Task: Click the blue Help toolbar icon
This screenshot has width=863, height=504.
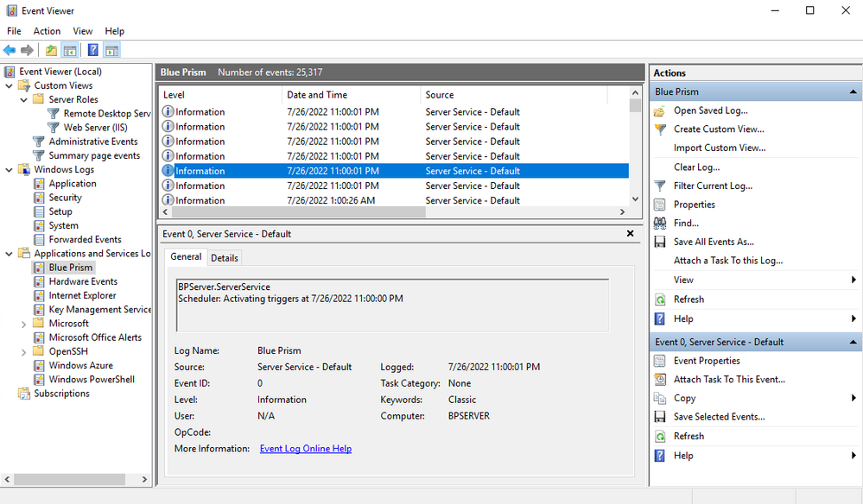Action: pyautogui.click(x=92, y=50)
